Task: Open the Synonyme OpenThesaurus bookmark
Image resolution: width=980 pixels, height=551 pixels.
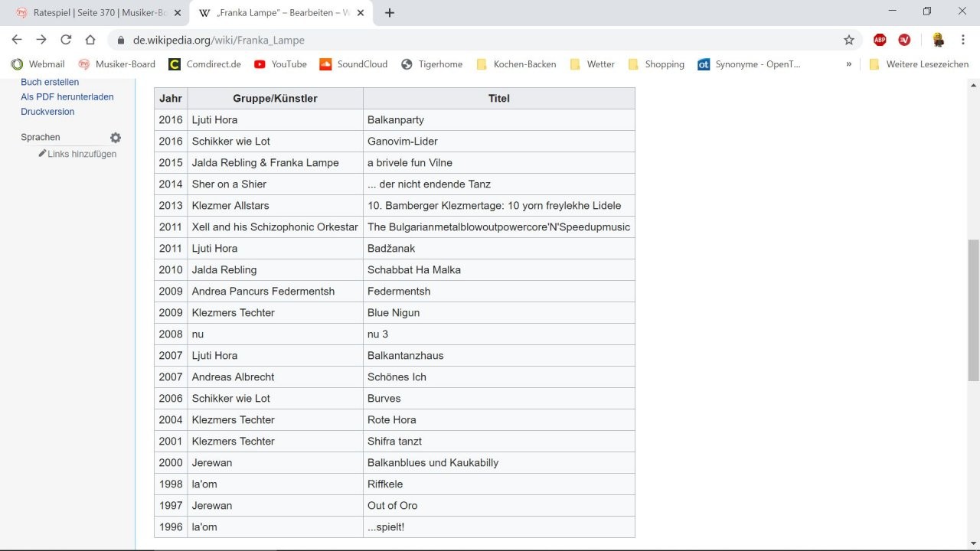Action: coord(749,64)
